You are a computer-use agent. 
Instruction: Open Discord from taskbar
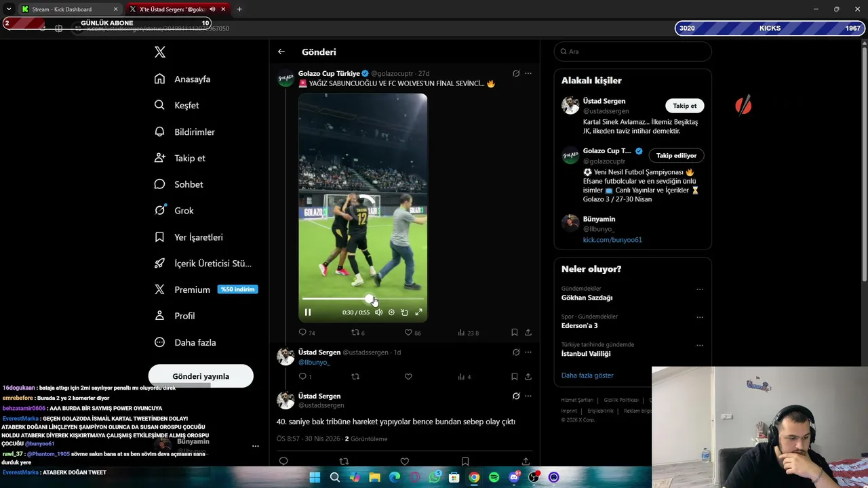[x=514, y=477]
